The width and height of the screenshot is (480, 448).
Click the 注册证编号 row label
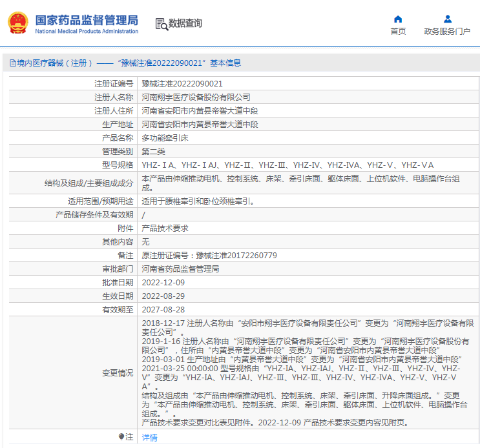114,84
